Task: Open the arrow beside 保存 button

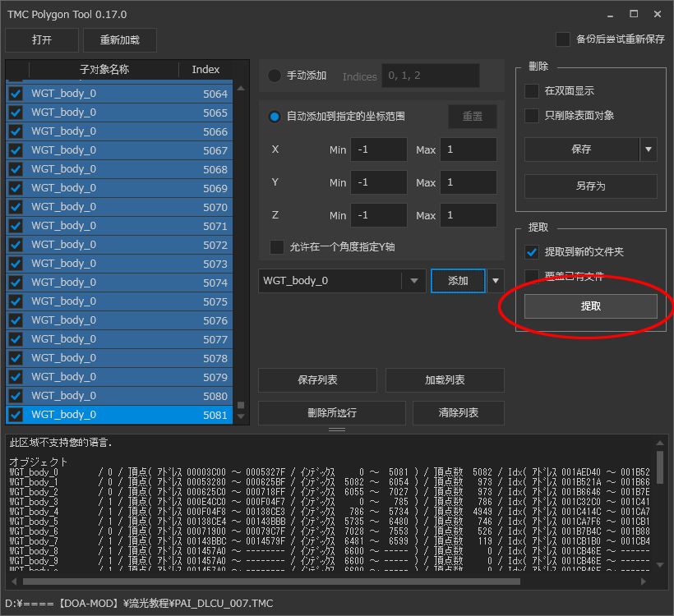Action: click(x=649, y=149)
